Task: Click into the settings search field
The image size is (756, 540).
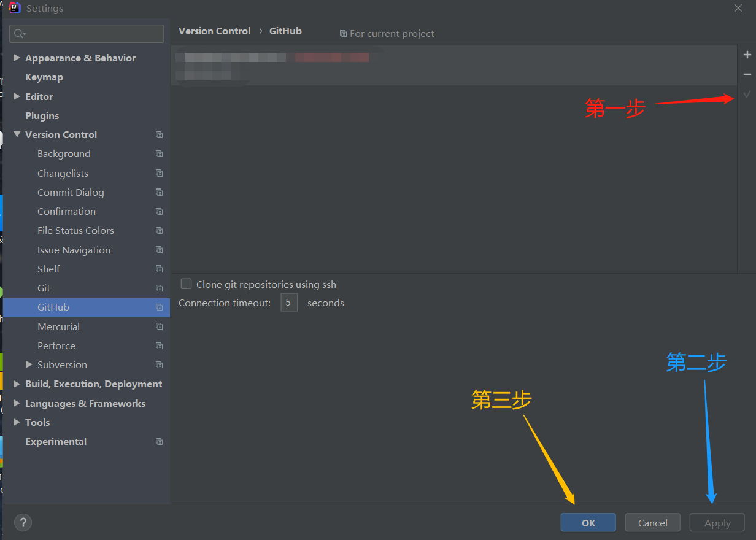Action: (87, 34)
